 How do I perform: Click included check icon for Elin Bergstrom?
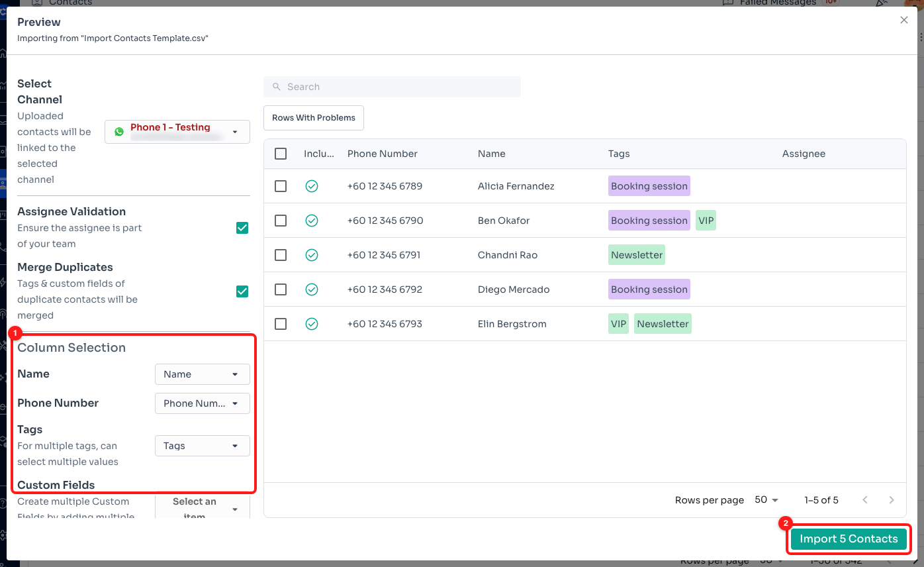(312, 324)
